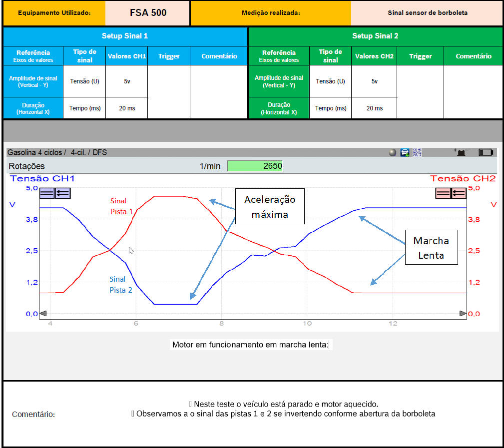Click the left scroll arrow on time axis
This screenshot has width=504, height=448.
point(43,313)
